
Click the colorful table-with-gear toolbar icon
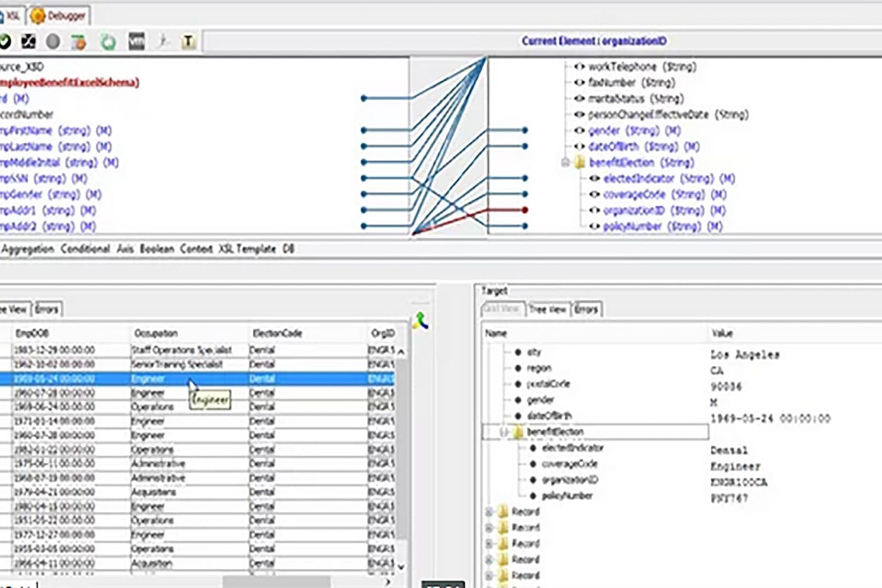[x=79, y=42]
